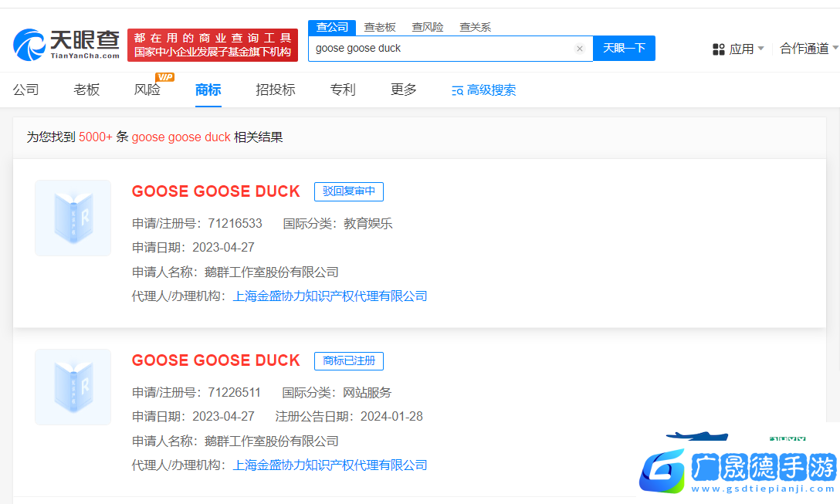This screenshot has width=840, height=504.
Task: Click the TianYanCha logo
Action: (x=66, y=45)
